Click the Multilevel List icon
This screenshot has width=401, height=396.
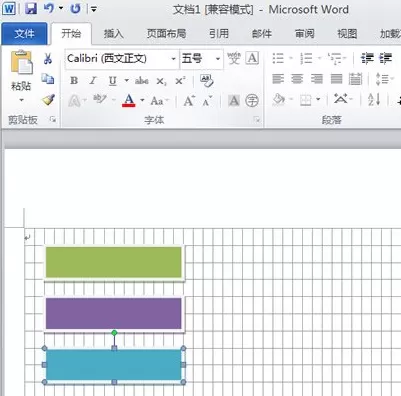[x=334, y=59]
